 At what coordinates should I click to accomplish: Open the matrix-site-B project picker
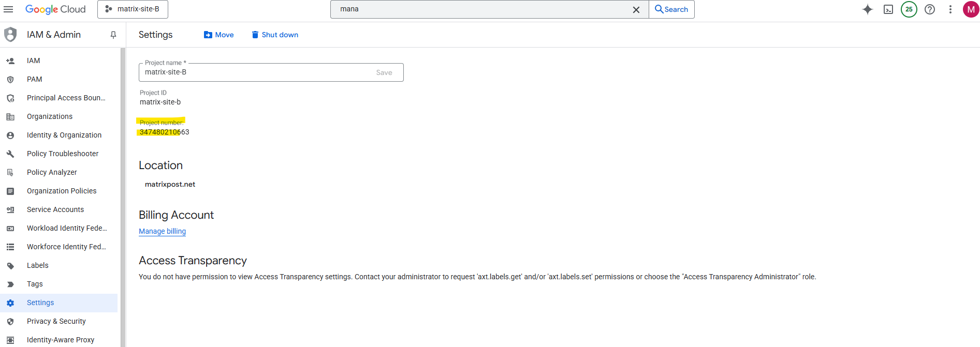click(133, 9)
